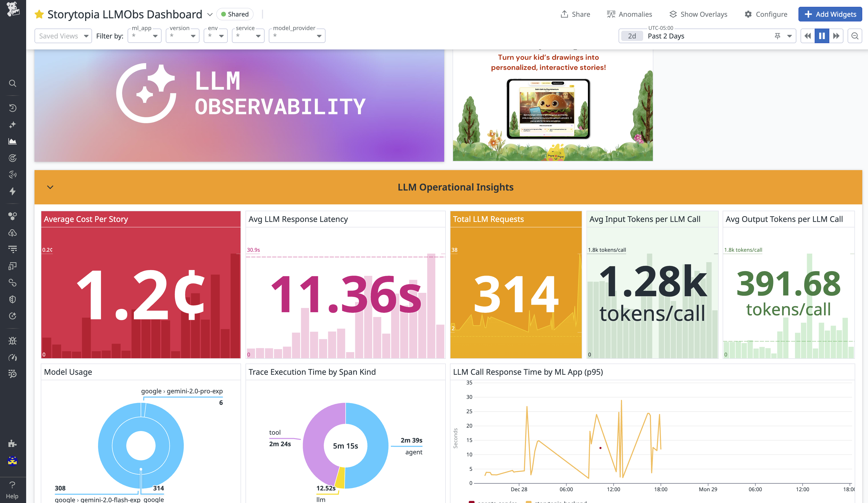Click the search icon in left sidebar
The width and height of the screenshot is (868, 503).
[12, 83]
